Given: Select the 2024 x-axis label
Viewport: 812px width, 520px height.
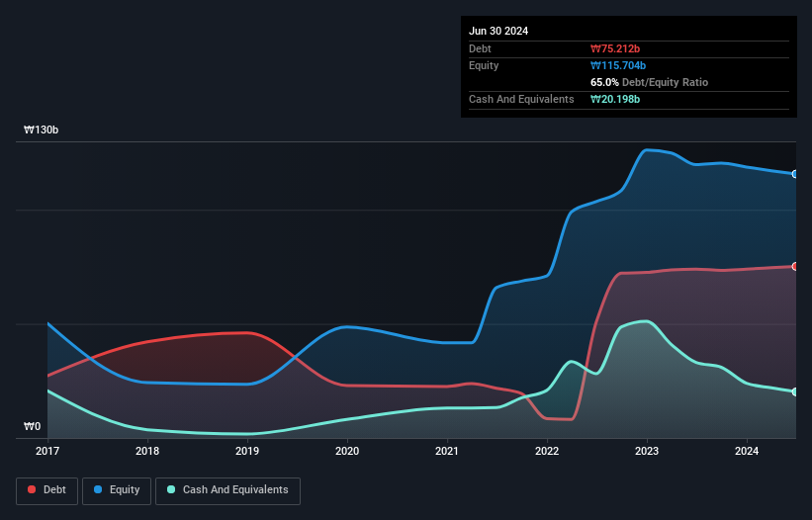Looking at the screenshot, I should tap(747, 451).
